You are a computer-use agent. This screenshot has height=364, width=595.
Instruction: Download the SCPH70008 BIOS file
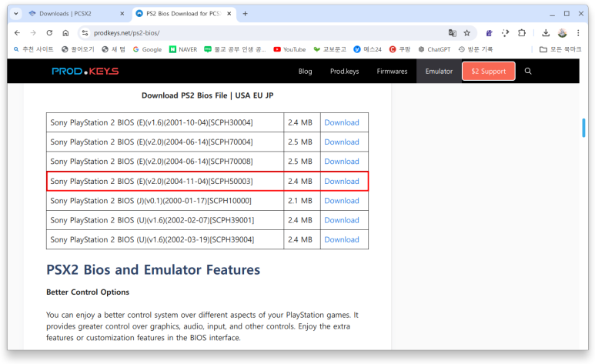(342, 162)
